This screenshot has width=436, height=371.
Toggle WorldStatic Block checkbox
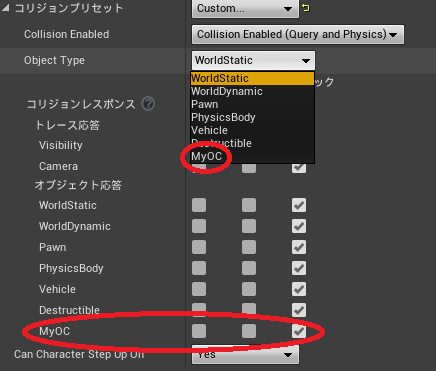299,205
